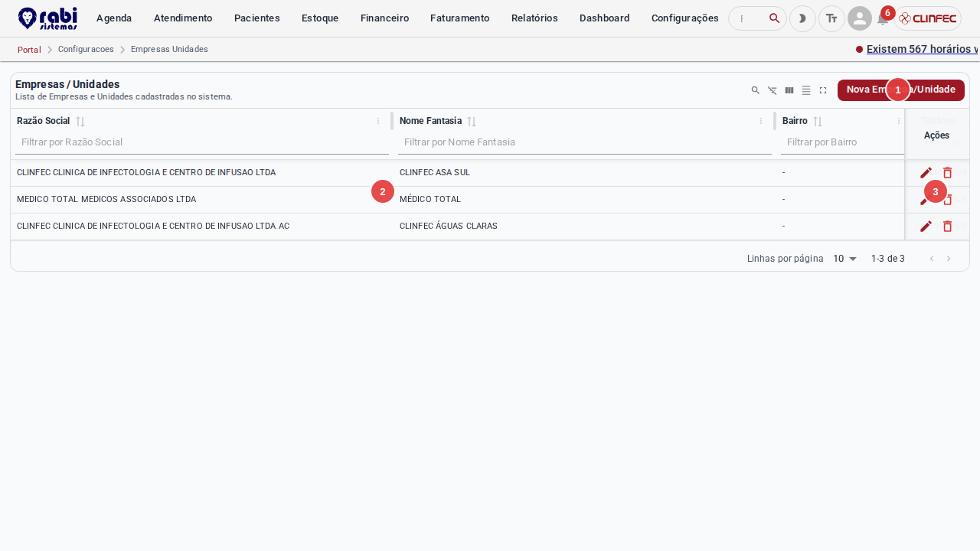Open the Relatórios menu
Screen dimensions: 980x551
click(x=534, y=18)
